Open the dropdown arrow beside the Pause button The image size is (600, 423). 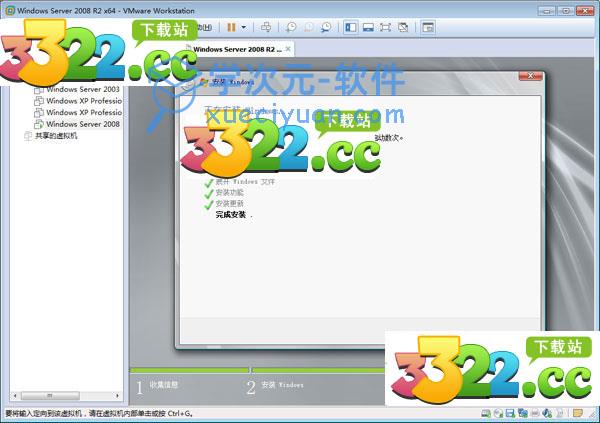click(244, 27)
